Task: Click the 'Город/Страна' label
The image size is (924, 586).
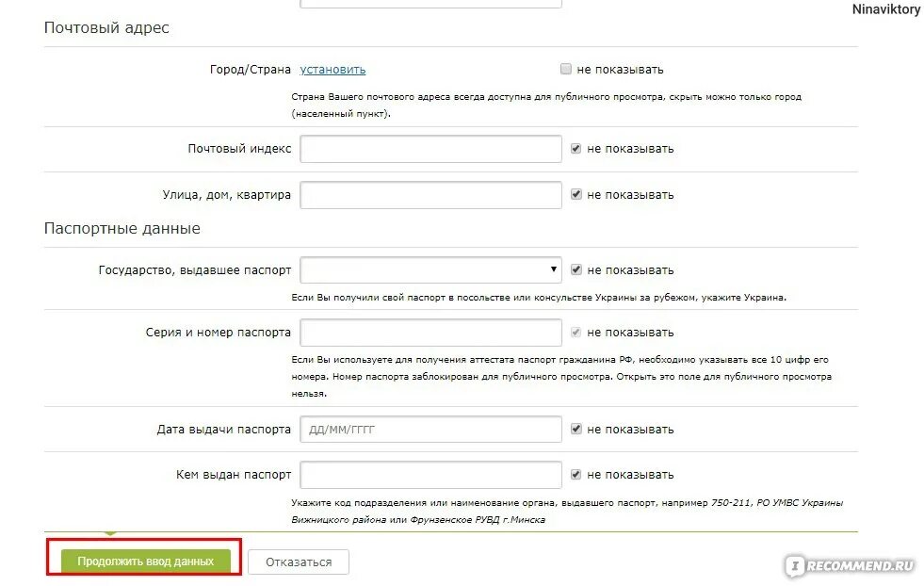Action: [x=251, y=70]
